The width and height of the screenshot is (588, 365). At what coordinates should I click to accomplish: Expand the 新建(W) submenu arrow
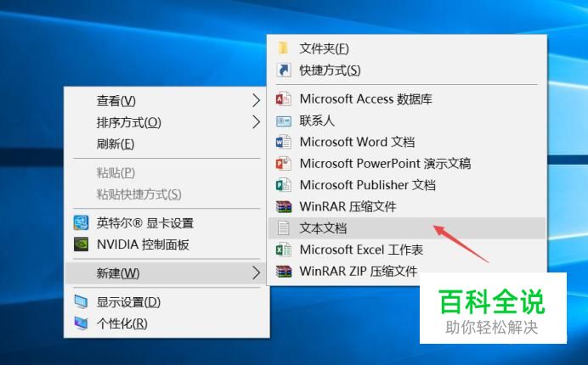click(x=256, y=272)
